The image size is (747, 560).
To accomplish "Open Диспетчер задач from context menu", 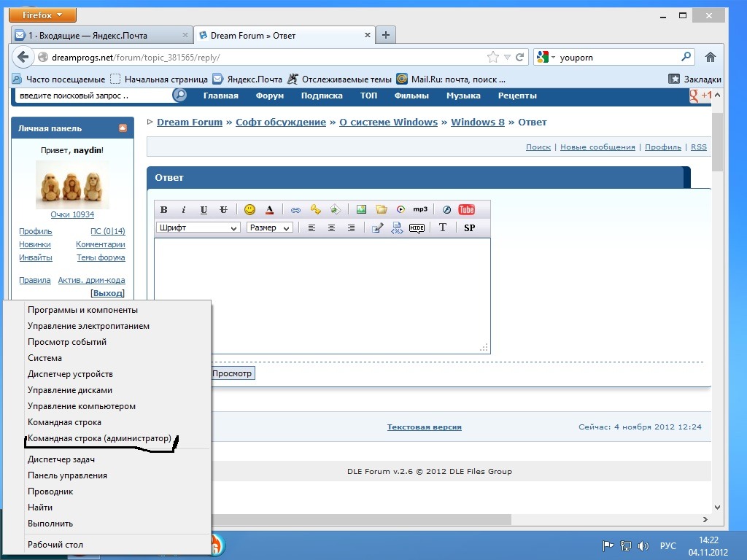I will coord(61,459).
